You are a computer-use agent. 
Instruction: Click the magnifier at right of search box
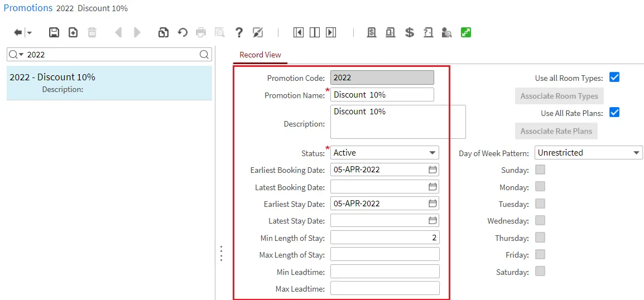[204, 55]
